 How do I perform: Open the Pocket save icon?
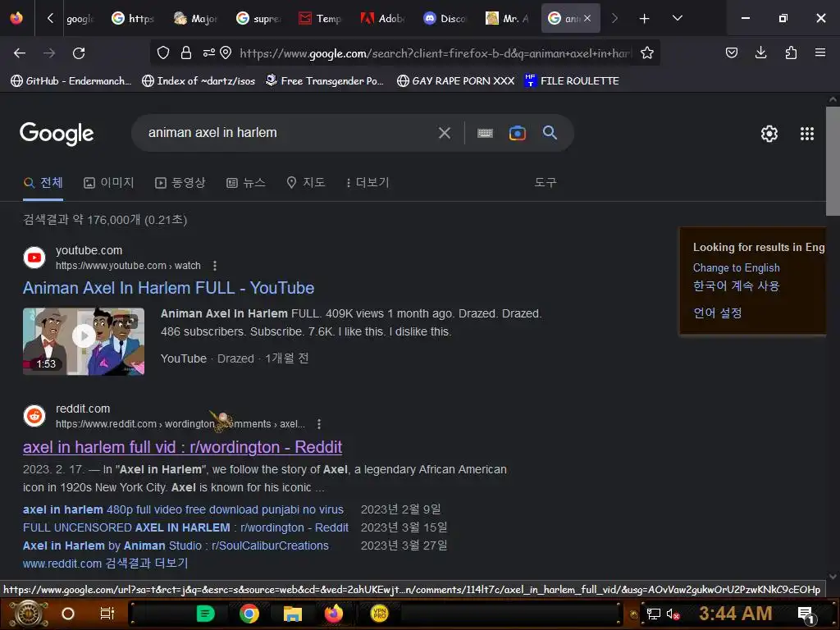731,52
